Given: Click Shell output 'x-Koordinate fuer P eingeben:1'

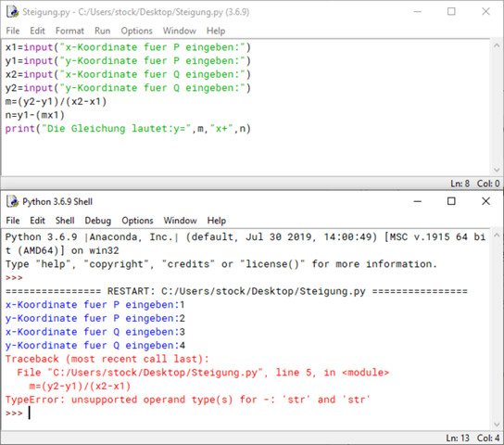Looking at the screenshot, I should 95,305.
